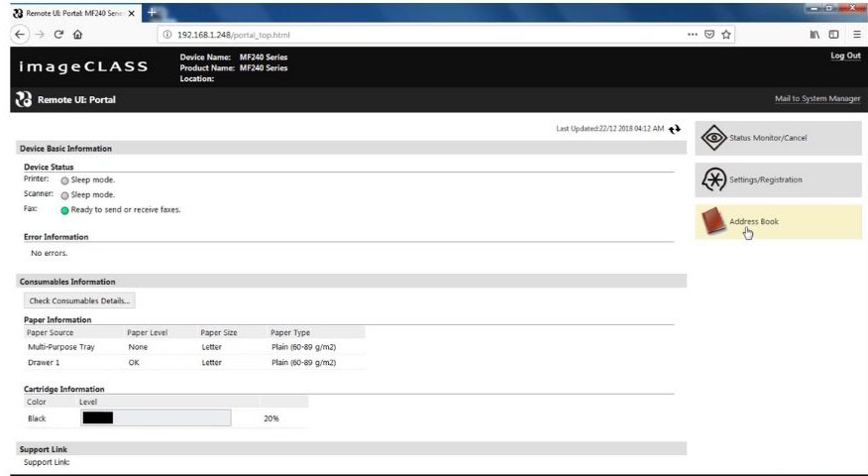Open a new browser tab
Image resolution: width=868 pixels, height=476 pixels.
click(x=153, y=11)
